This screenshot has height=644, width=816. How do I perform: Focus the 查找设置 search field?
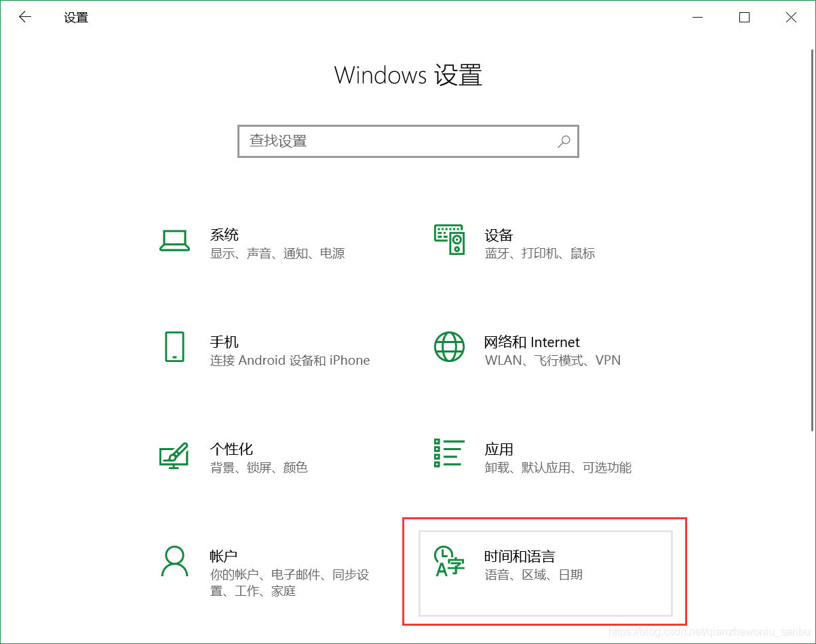[408, 141]
